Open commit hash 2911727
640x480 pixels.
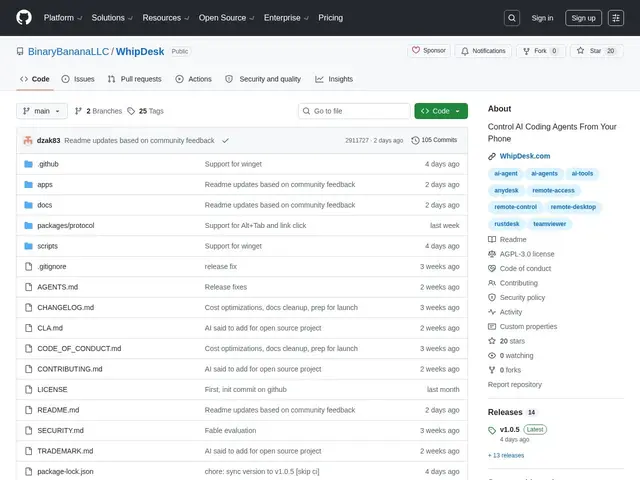coord(356,140)
